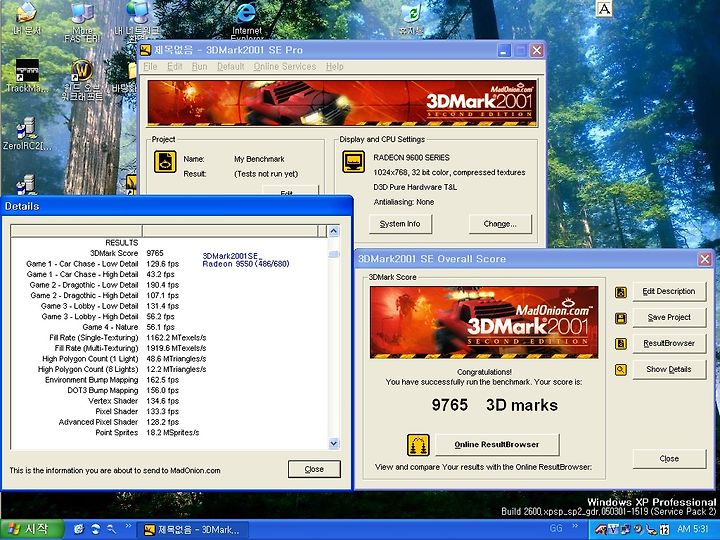
Task: Expand the quick launch chevron
Action: (x=128, y=526)
